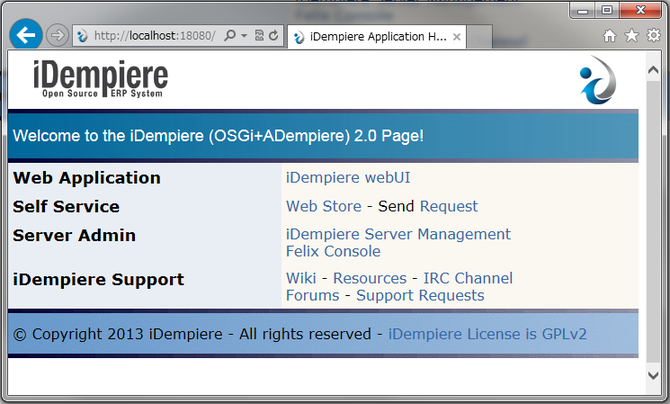
Task: Click the Web Application heading
Action: pyautogui.click(x=87, y=178)
